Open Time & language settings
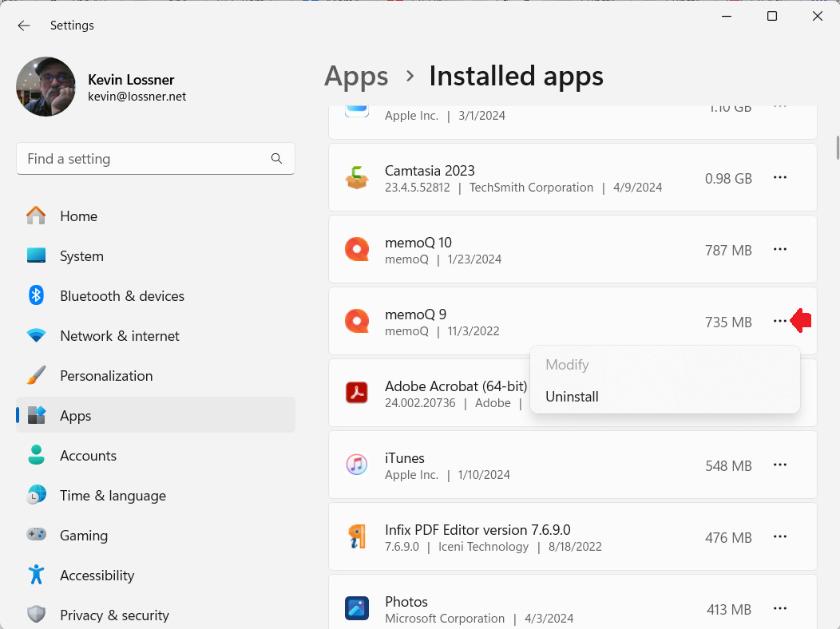This screenshot has height=629, width=840. pos(156,496)
